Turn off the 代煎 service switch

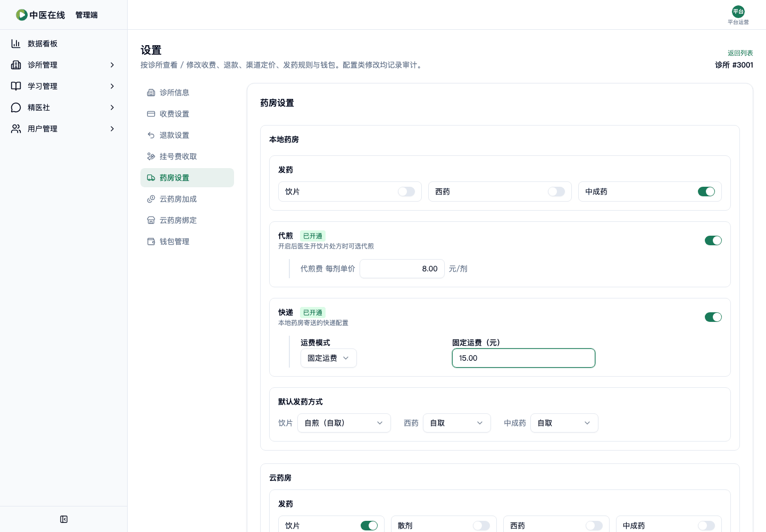pyautogui.click(x=713, y=240)
